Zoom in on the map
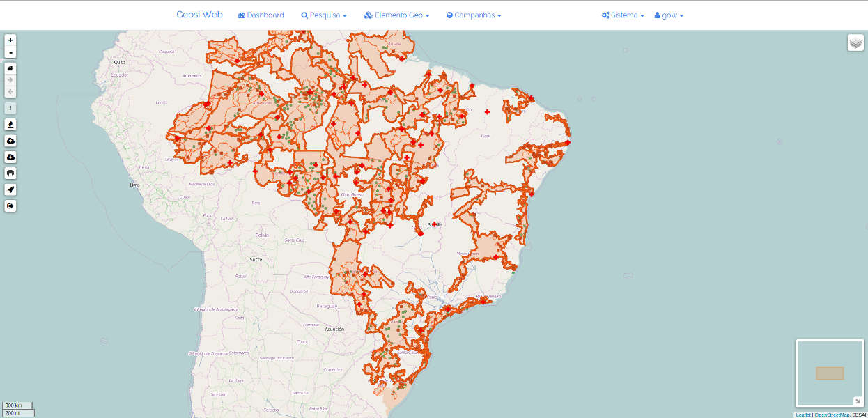The height and width of the screenshot is (418, 868). coord(10,40)
